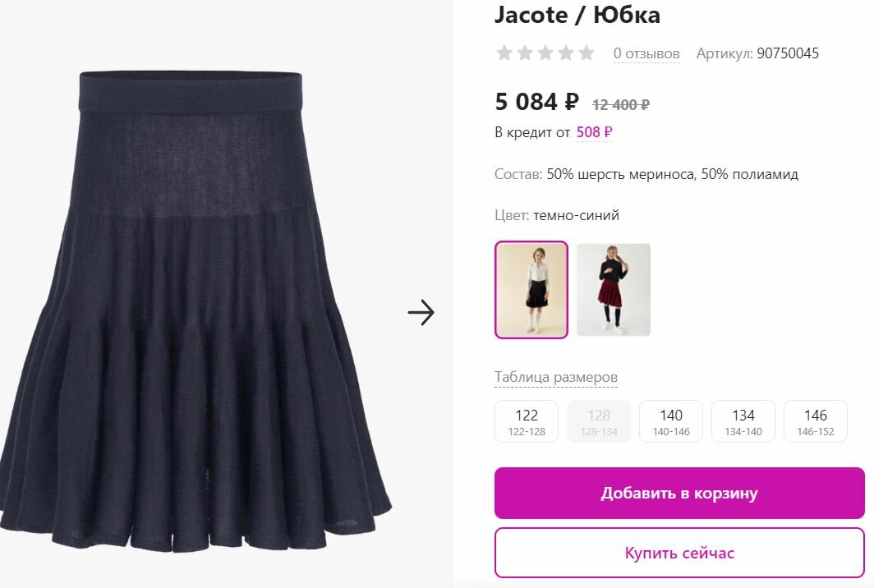Viewport: 874px width, 588px height.
Task: Rate product with third star
Action: [x=545, y=53]
